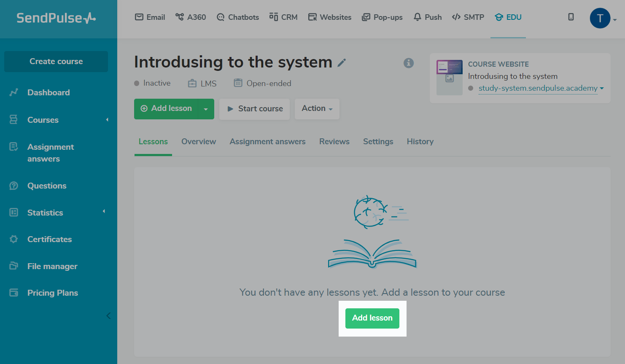Expand the study-system.sendpulse.academy domain dropdown
Viewport: 625px width, 364px height.
point(601,89)
